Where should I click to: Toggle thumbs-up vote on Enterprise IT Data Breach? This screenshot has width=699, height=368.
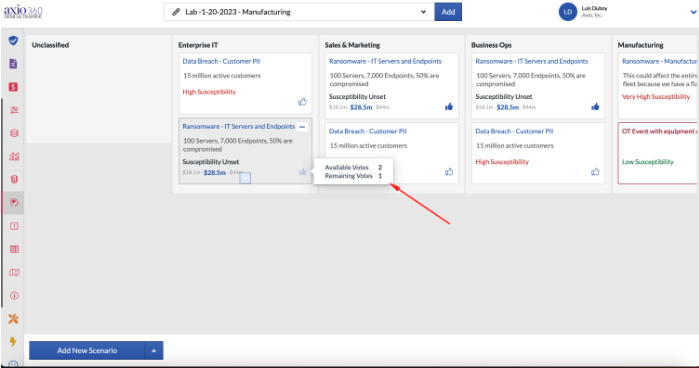[303, 102]
